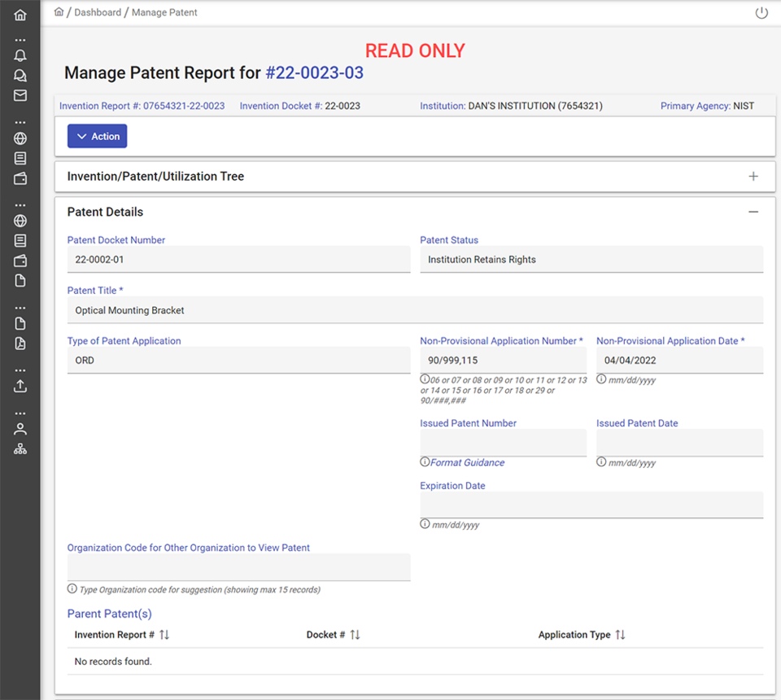Expand the Invention/Patent/Utilization Tree section
The image size is (781, 700).
pos(753,176)
